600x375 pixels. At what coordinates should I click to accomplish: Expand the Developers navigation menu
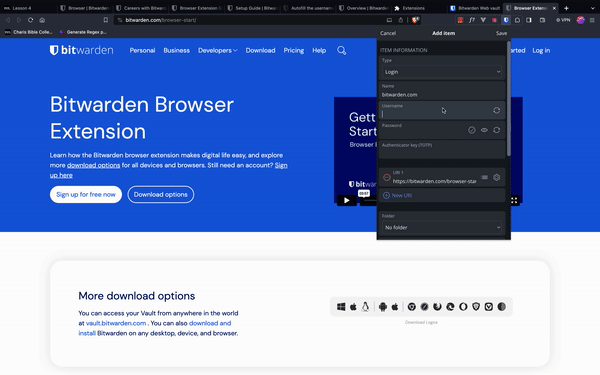(217, 51)
